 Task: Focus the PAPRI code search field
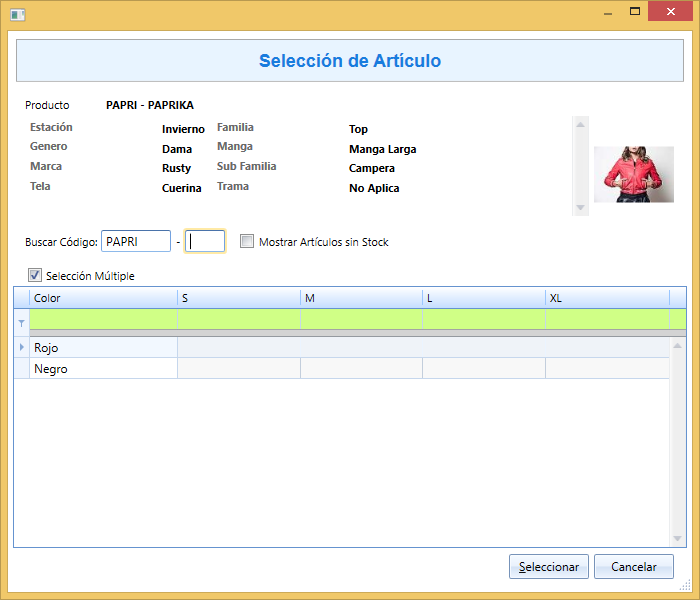click(136, 241)
